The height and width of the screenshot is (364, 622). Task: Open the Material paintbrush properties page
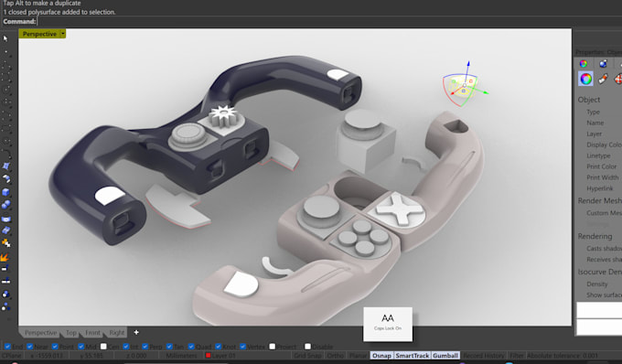603,79
